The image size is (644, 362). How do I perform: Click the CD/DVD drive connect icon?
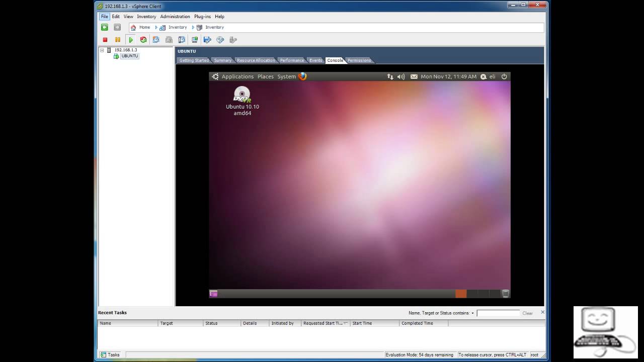tap(220, 40)
